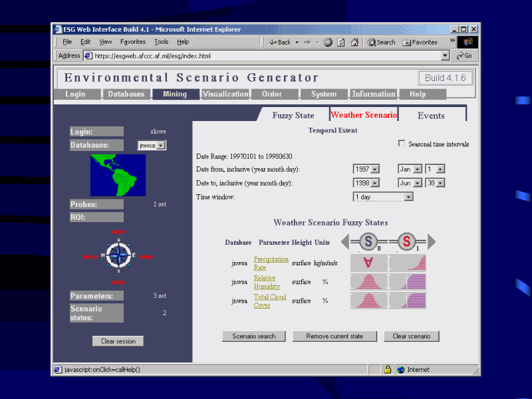
Task: Click the Americas map thumbnail
Action: coord(118,175)
